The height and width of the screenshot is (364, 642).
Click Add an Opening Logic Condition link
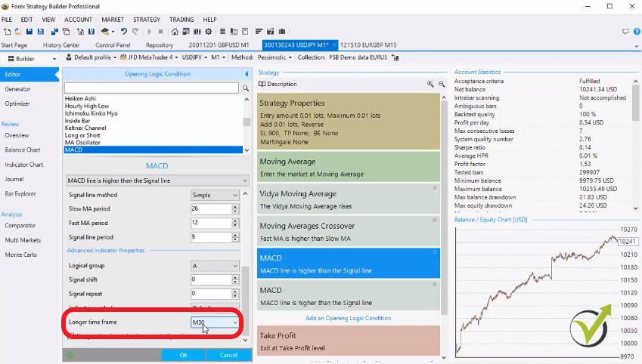348,318
